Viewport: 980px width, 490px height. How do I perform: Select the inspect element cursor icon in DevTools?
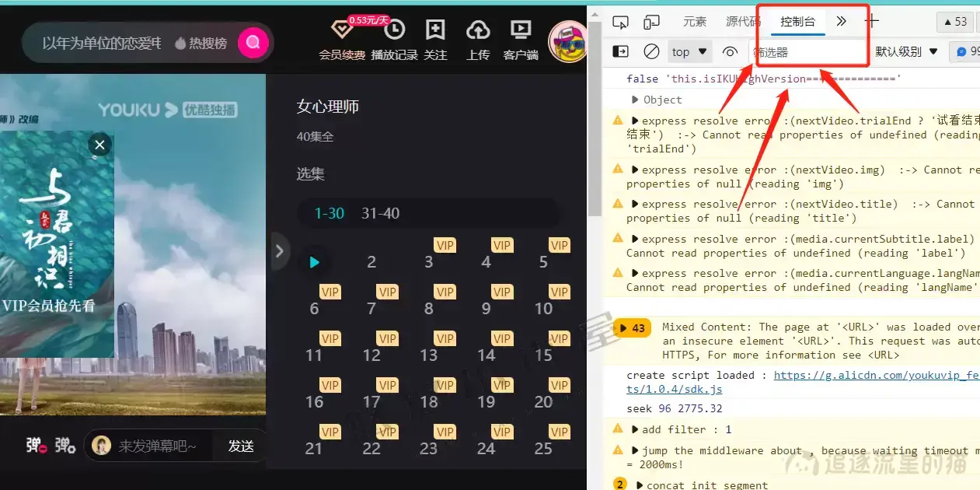tap(619, 22)
